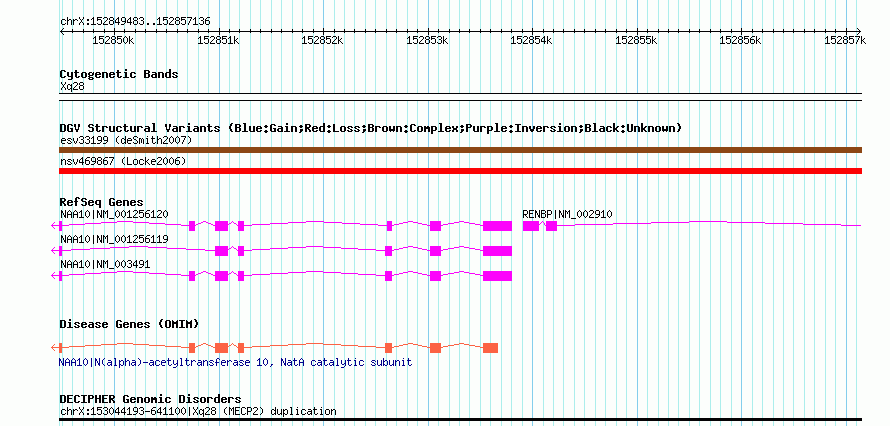Click the 152857k ruler label
The image size is (890, 426).
[845, 40]
